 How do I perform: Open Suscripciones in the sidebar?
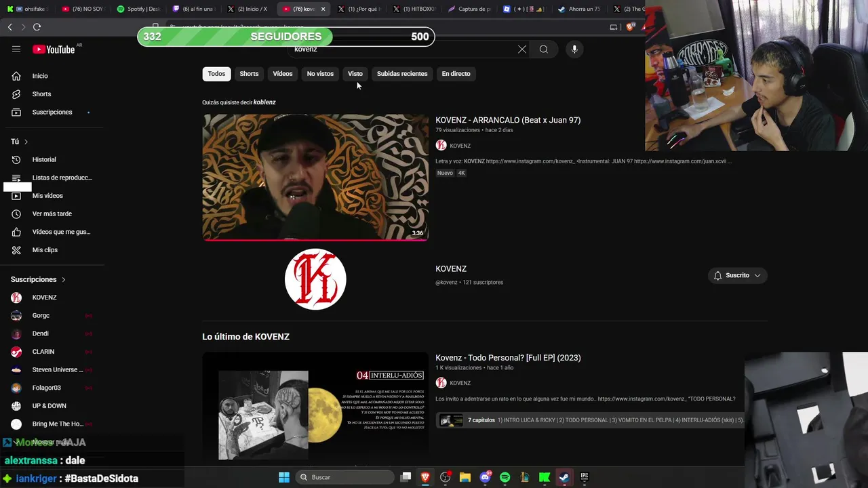click(x=52, y=112)
